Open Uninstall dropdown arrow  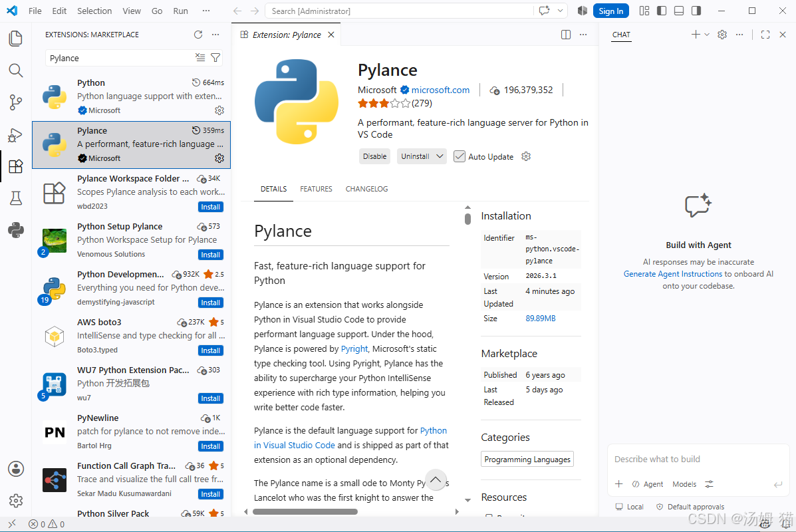coord(440,156)
